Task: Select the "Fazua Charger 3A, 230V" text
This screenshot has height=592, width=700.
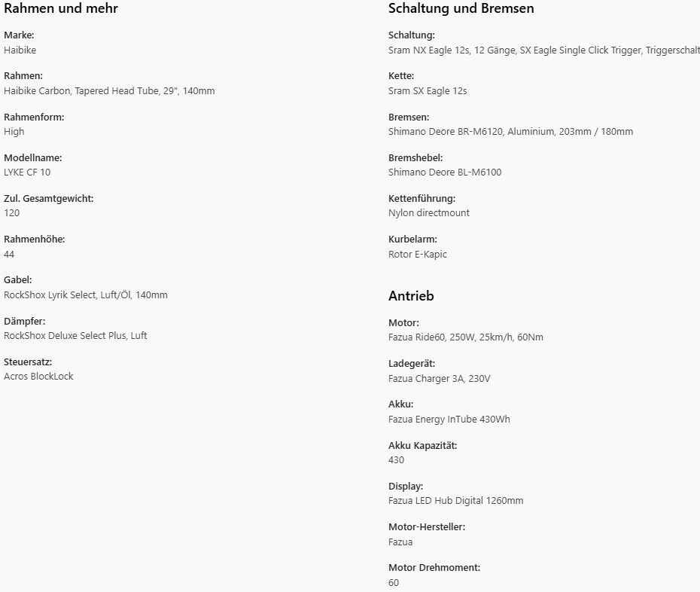Action: (x=439, y=378)
